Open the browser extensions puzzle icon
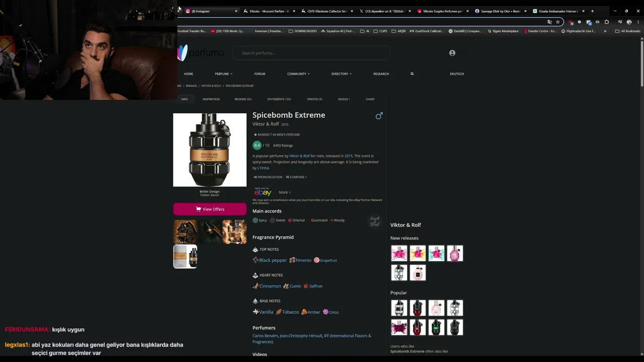 606,22
